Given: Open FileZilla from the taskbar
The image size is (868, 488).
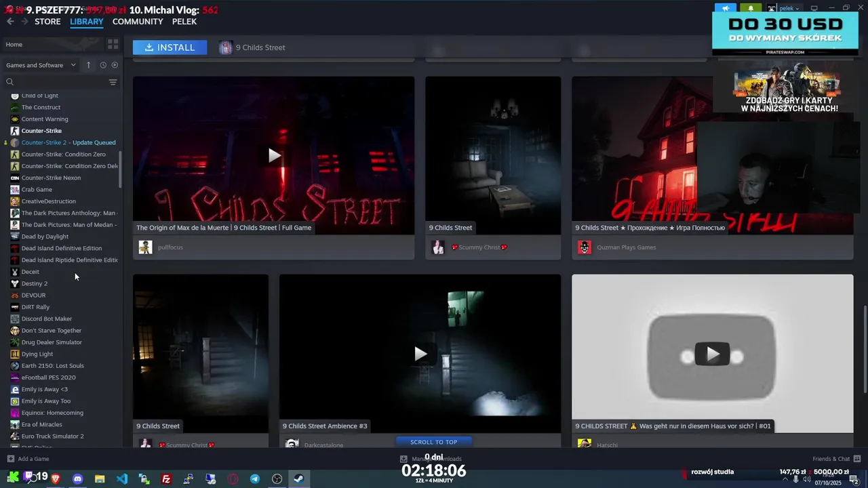Looking at the screenshot, I should [x=166, y=479].
